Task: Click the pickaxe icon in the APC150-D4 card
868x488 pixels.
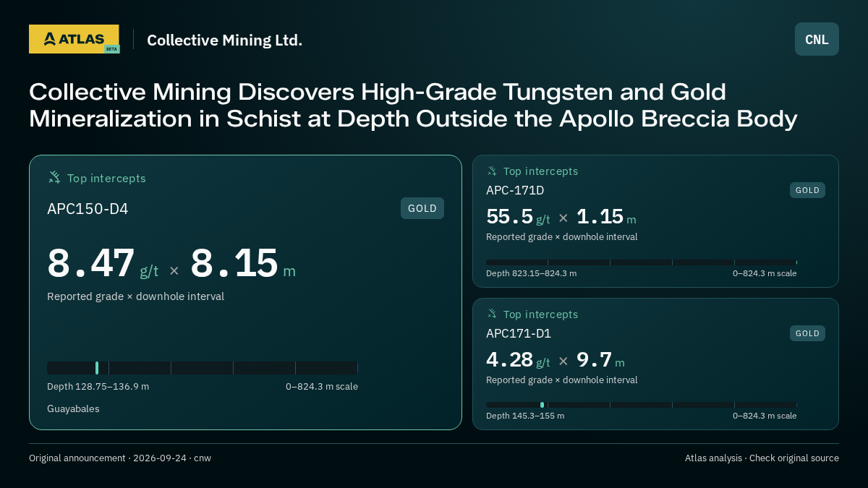Action: click(54, 177)
